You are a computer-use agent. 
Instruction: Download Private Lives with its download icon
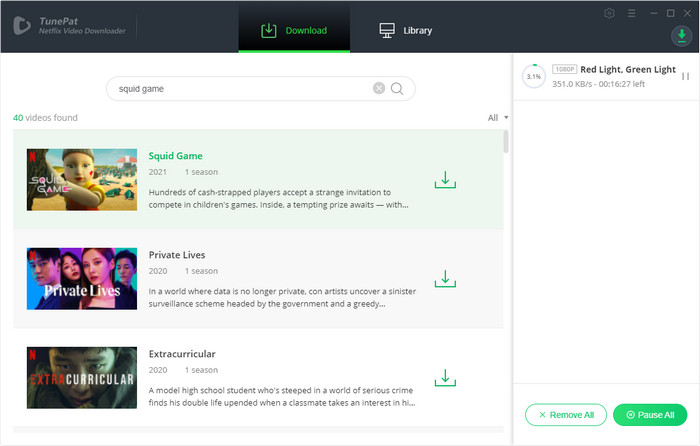[x=445, y=279]
